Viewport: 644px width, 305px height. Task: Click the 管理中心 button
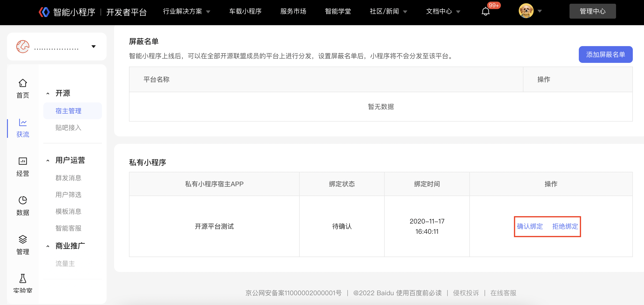[593, 11]
